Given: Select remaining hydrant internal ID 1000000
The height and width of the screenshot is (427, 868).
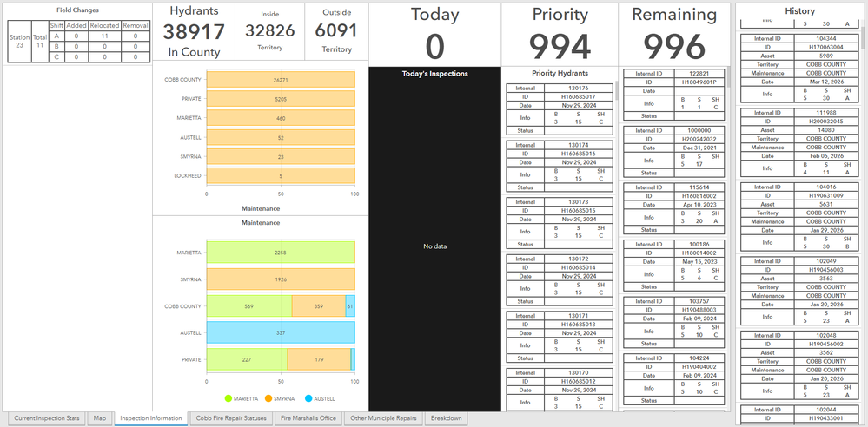Looking at the screenshot, I should click(699, 130).
